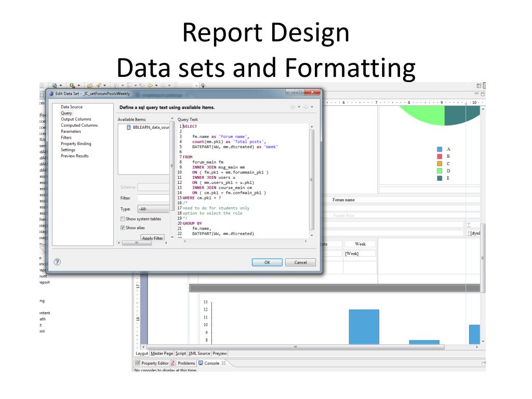
Task: Open the dropdown arrow beside the Run icon
Action: pyautogui.click(x=79, y=86)
